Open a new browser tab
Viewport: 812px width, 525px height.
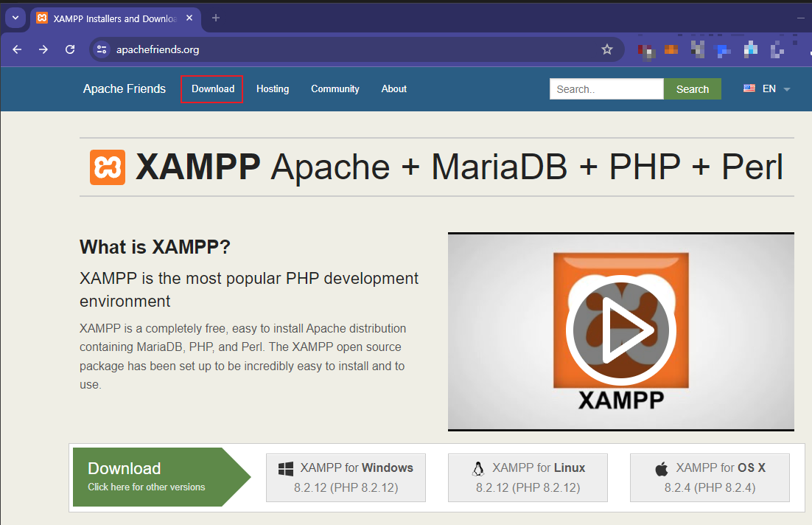click(x=216, y=18)
